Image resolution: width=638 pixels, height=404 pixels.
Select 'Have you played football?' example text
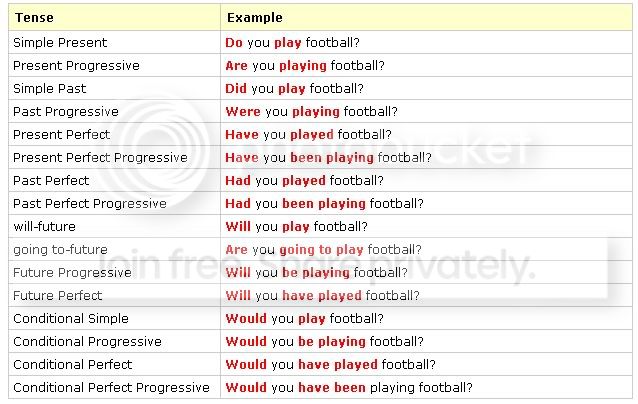point(308,135)
